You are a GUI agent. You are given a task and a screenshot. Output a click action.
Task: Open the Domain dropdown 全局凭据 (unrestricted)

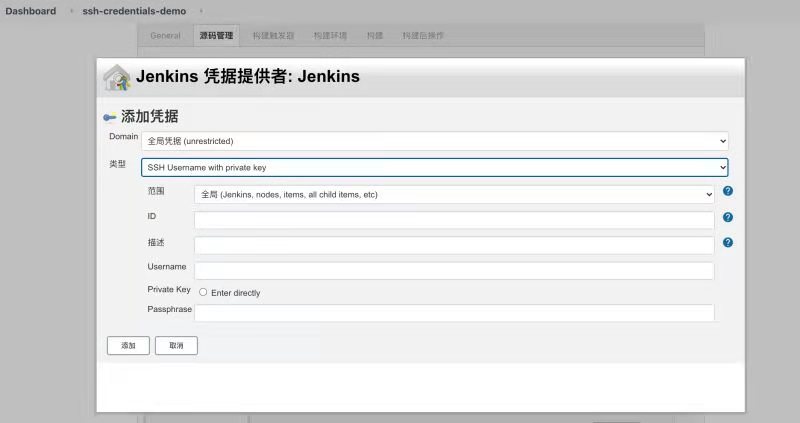(435, 141)
